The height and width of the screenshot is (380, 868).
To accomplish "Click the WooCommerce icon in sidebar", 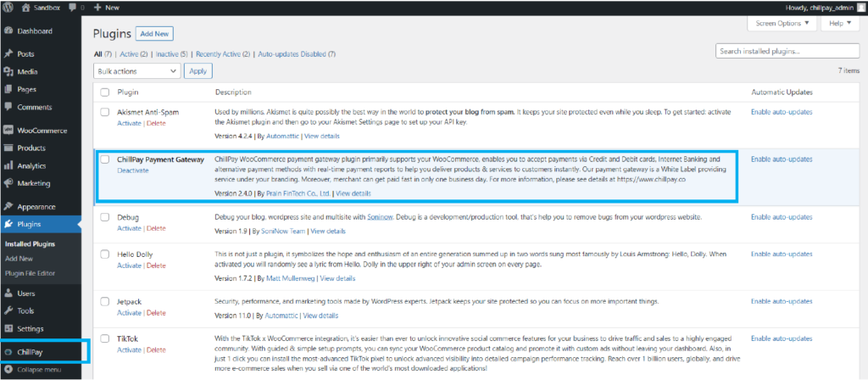I will tap(8, 130).
